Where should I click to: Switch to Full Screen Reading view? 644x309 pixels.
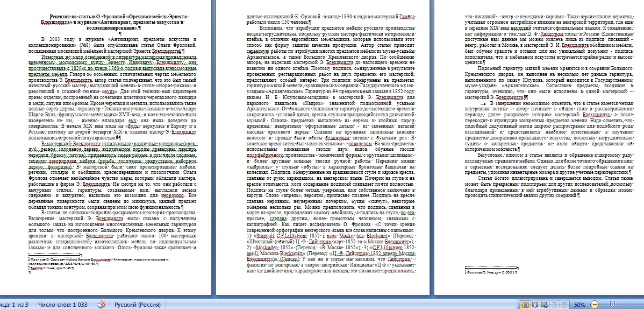tap(534, 305)
